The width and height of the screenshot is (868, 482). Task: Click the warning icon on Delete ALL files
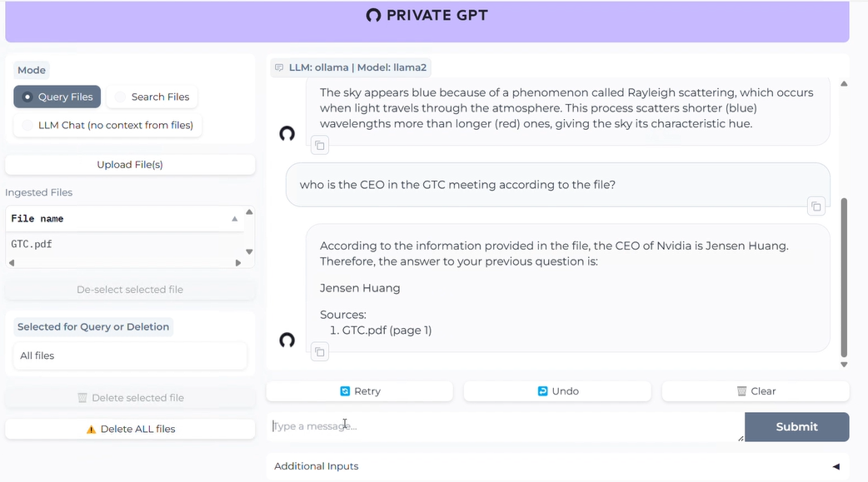pyautogui.click(x=92, y=430)
